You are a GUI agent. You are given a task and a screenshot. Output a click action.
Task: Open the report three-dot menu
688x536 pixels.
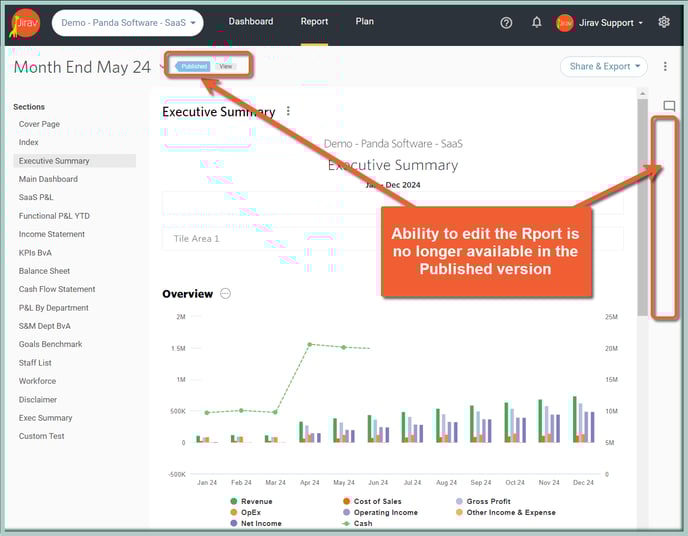[x=665, y=66]
